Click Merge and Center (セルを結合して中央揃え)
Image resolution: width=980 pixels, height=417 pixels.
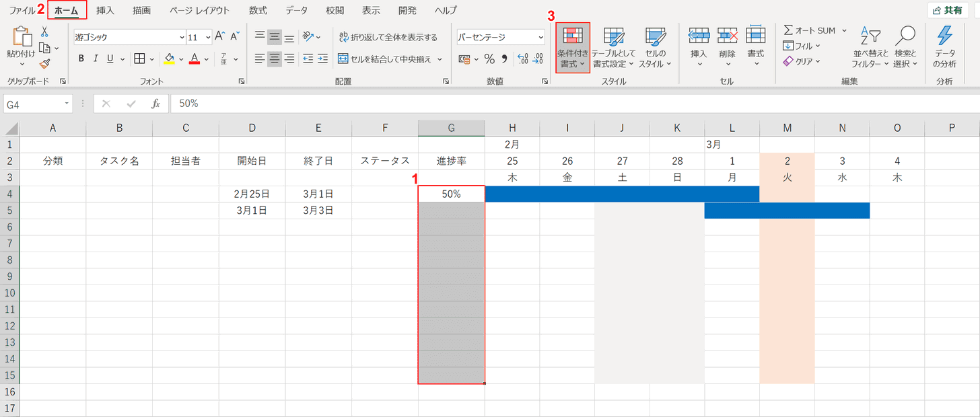pos(385,59)
